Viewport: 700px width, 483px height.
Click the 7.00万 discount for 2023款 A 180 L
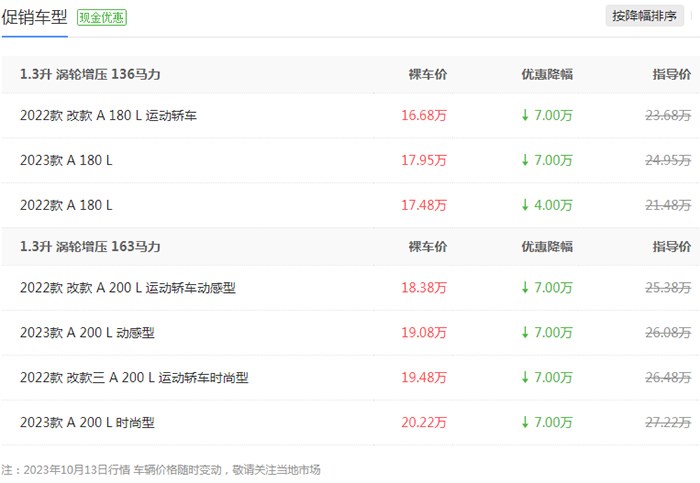(553, 160)
